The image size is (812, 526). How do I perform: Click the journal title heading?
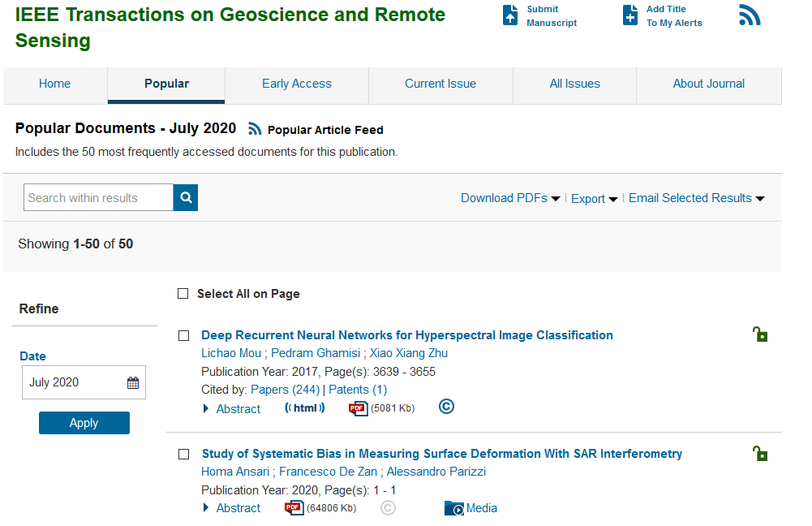pyautogui.click(x=230, y=28)
